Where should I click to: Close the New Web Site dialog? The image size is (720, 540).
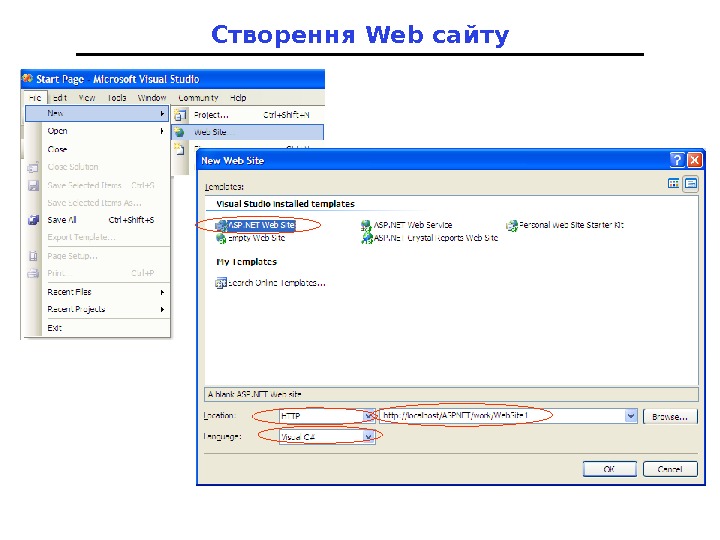point(695,160)
